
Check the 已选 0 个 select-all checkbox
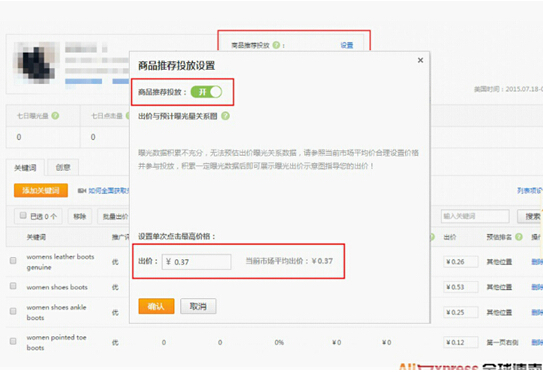[23, 216]
